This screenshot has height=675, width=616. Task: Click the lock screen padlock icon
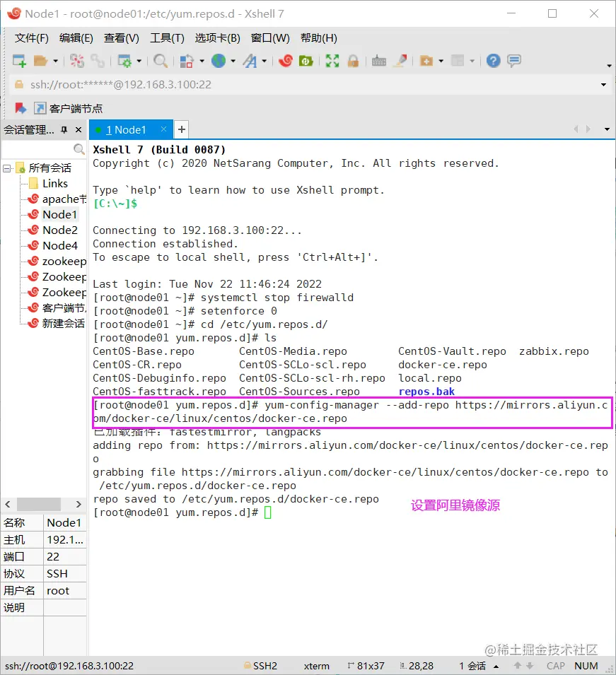point(353,61)
